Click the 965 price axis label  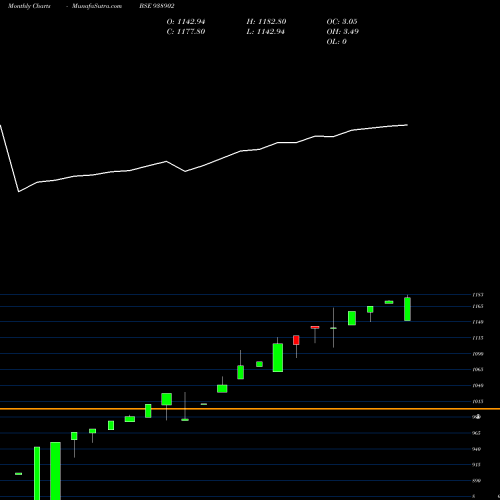[477, 433]
